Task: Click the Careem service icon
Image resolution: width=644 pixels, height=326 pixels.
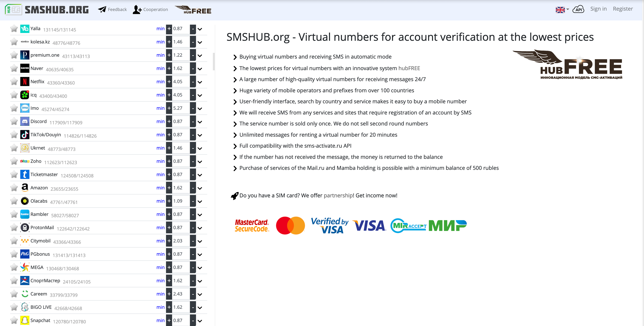Action: click(x=25, y=294)
